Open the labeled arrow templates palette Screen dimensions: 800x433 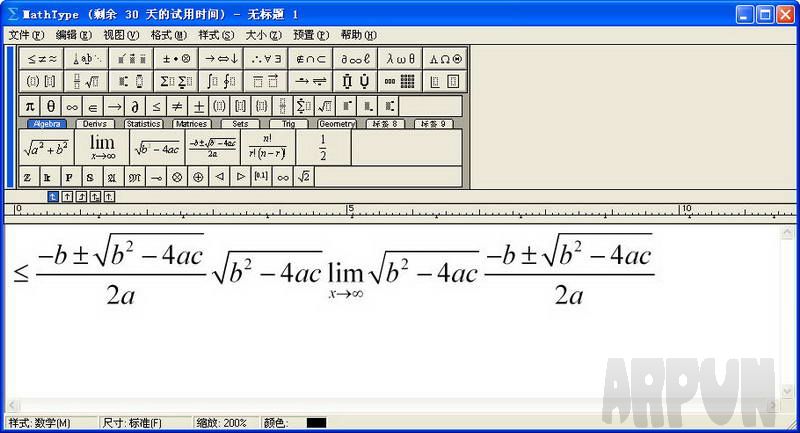[x=311, y=81]
